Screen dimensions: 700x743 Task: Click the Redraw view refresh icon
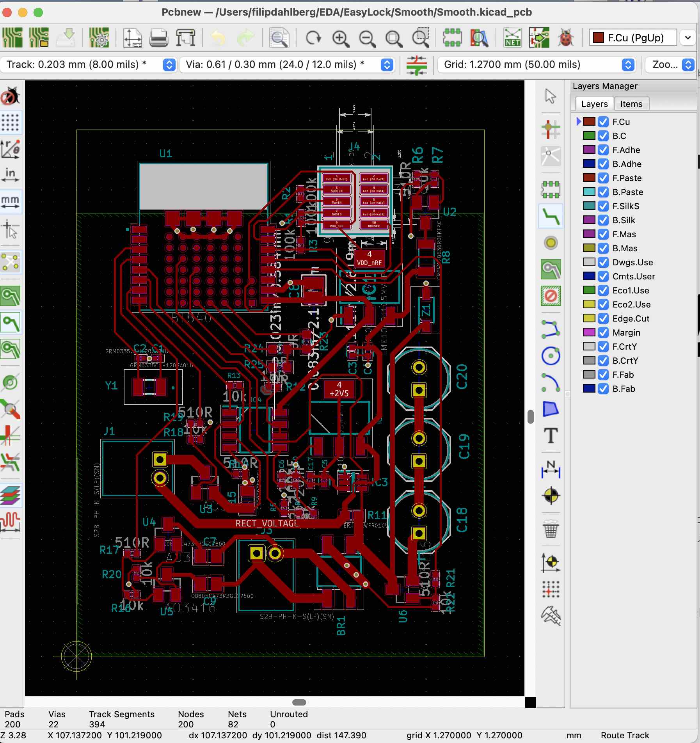(x=313, y=38)
